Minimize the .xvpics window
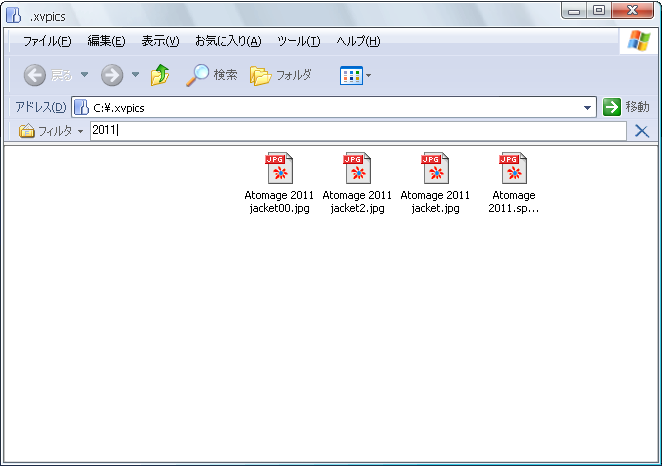Screen dimensions: 662x466 pos(574,11)
